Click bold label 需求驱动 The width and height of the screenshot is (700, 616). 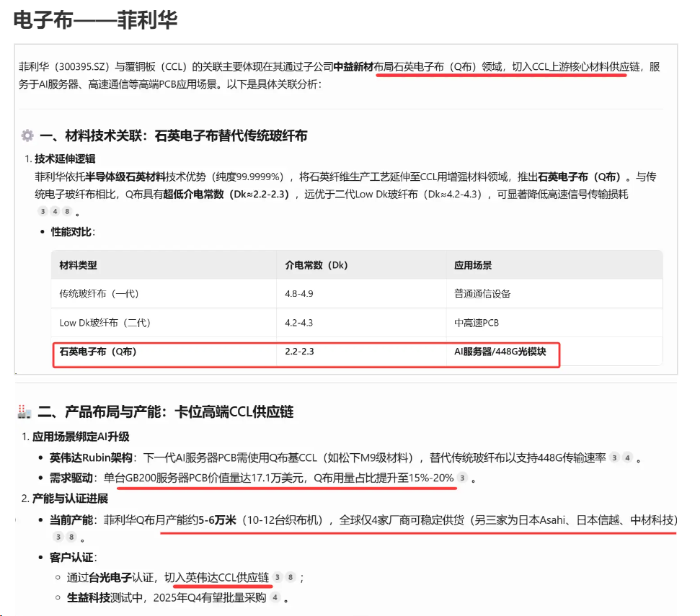71,478
